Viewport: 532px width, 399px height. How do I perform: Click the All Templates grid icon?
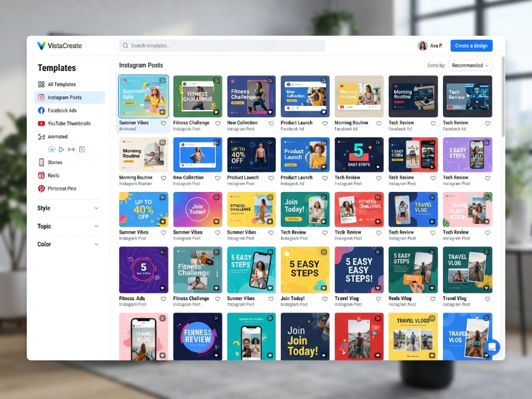coord(42,84)
